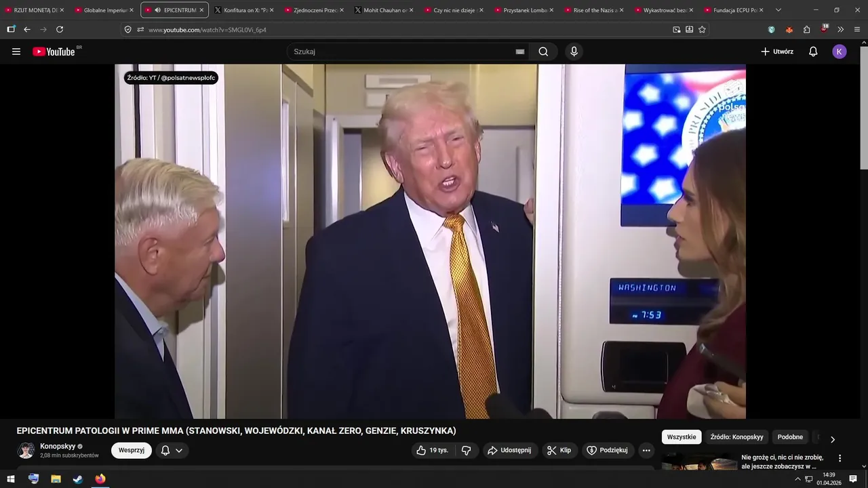Open the Windows notification center icon
Viewport: 868px width, 488px height.
[853, 479]
